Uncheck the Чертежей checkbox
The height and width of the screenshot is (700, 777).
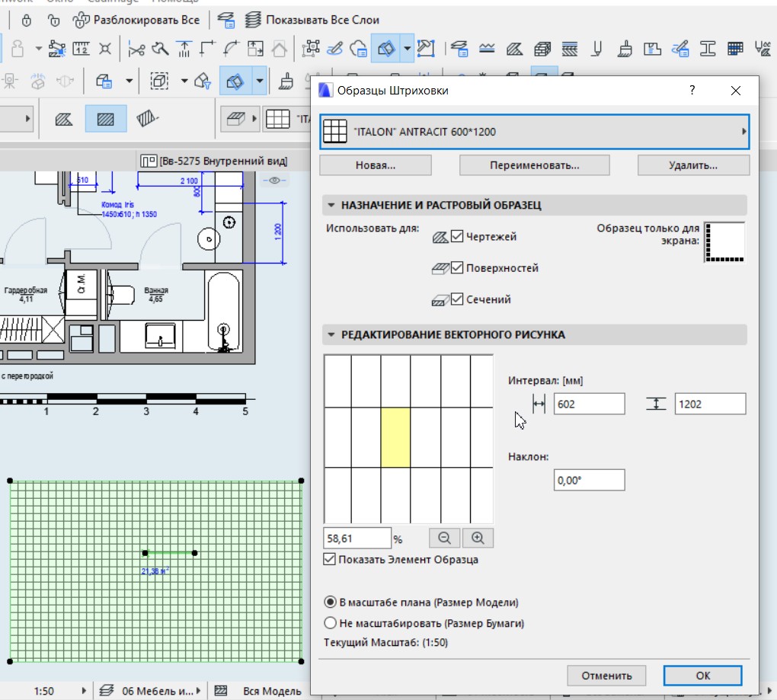pyautogui.click(x=457, y=237)
